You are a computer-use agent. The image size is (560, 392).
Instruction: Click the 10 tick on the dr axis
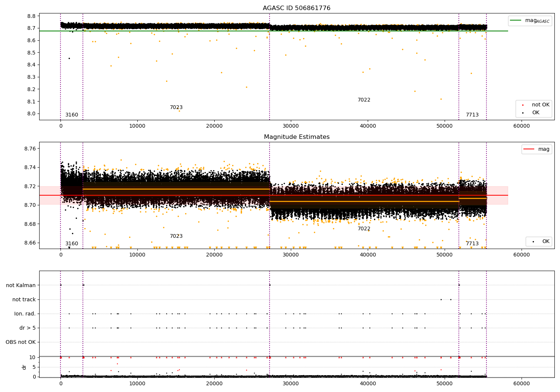click(32, 358)
